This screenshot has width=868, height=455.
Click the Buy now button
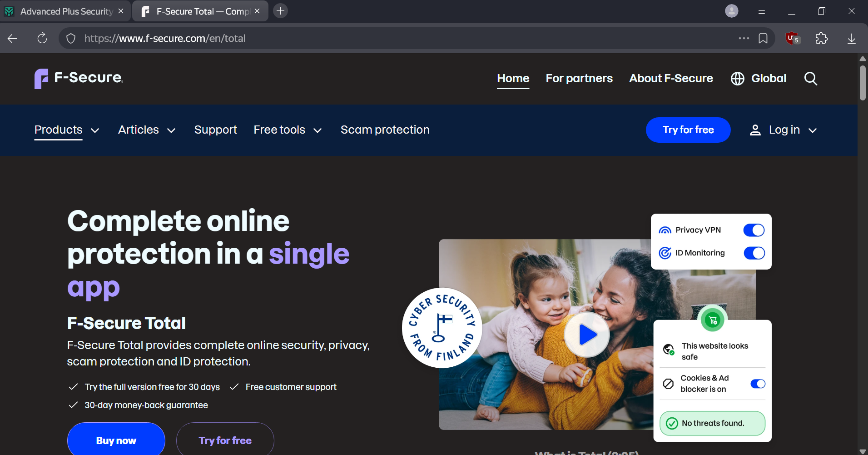tap(116, 440)
